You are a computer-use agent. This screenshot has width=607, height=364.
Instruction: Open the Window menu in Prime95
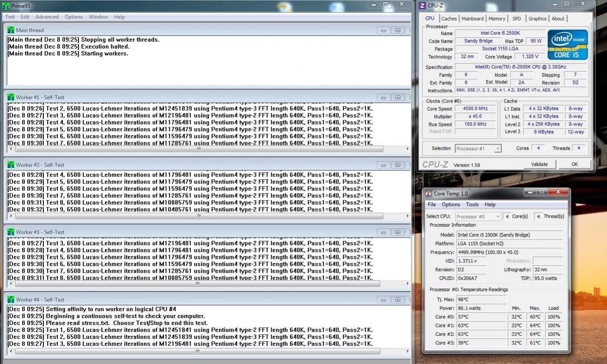point(98,17)
